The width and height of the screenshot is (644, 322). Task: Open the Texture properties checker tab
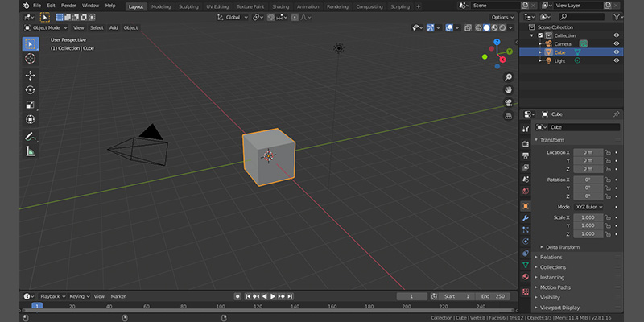[x=526, y=291]
